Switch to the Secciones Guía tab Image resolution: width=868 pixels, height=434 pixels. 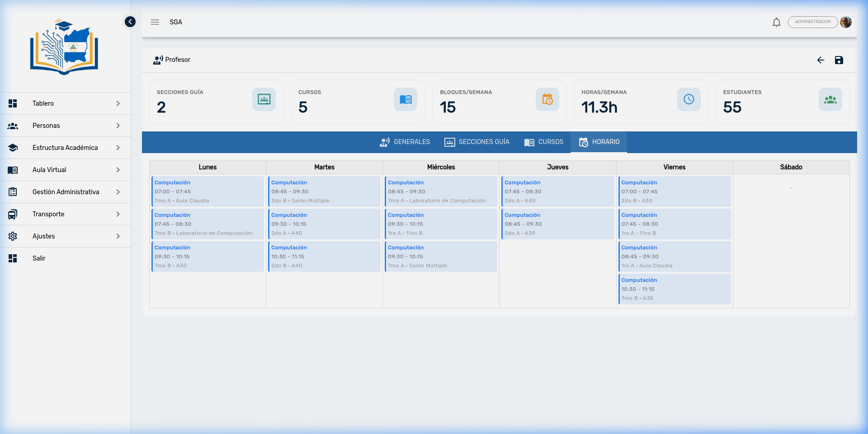tap(477, 142)
